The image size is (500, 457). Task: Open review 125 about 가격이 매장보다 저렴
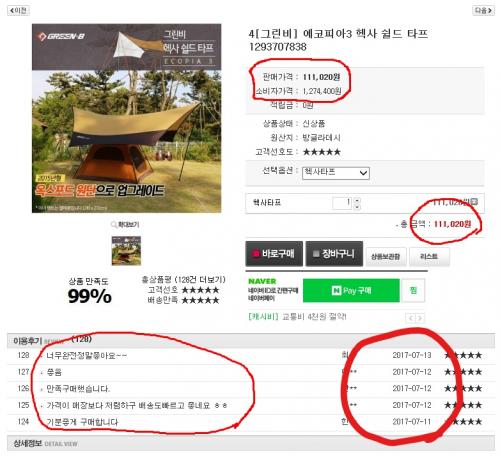pos(136,405)
